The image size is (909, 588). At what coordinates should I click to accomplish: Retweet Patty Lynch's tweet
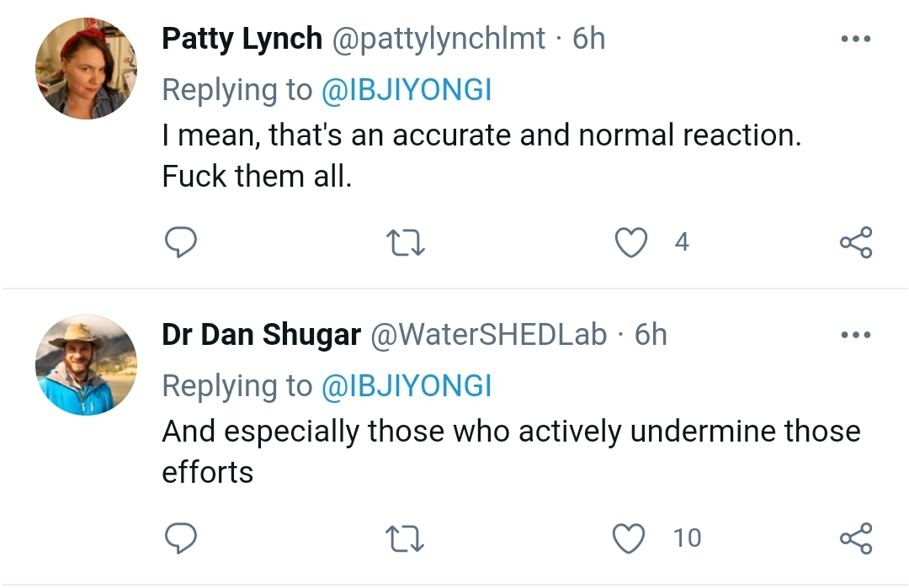click(405, 243)
